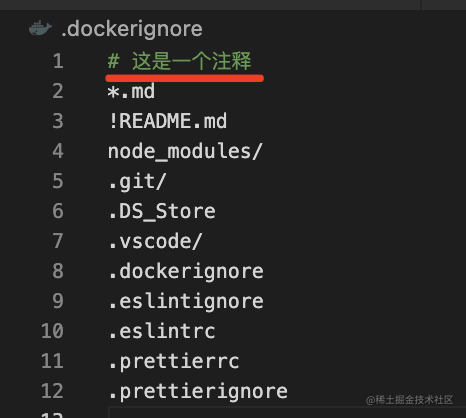This screenshot has height=418, width=466.
Task: Click .dockerignore entry on line 8
Action: click(186, 272)
